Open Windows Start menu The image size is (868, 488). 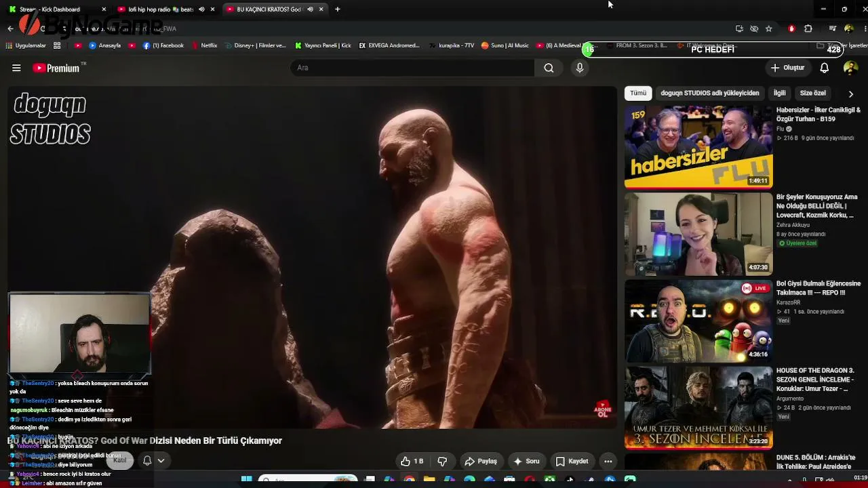point(246,480)
